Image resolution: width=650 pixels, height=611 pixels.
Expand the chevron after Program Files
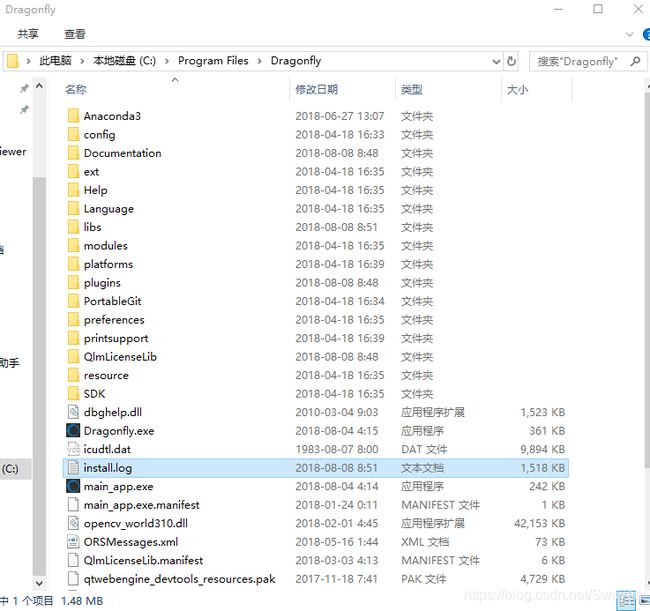(260, 61)
